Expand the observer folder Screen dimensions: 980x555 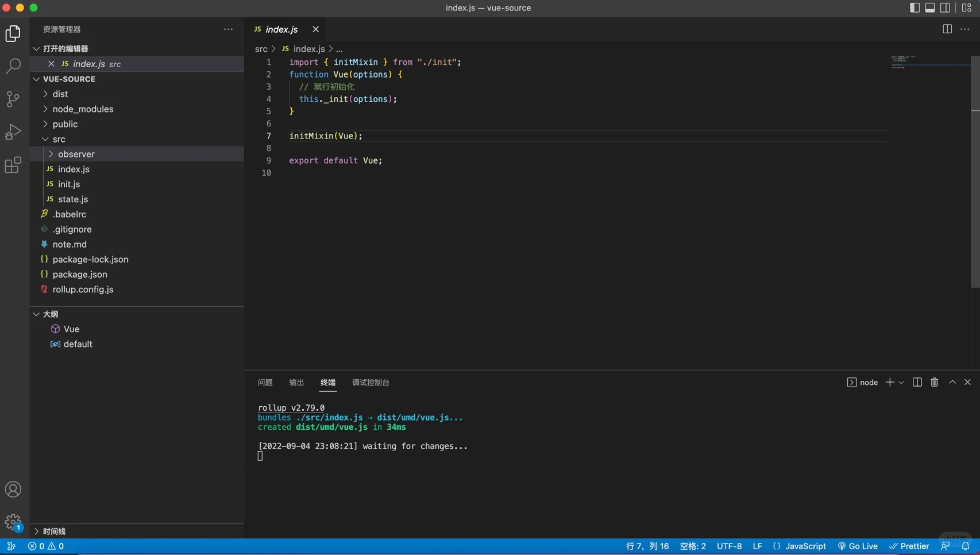coord(76,154)
